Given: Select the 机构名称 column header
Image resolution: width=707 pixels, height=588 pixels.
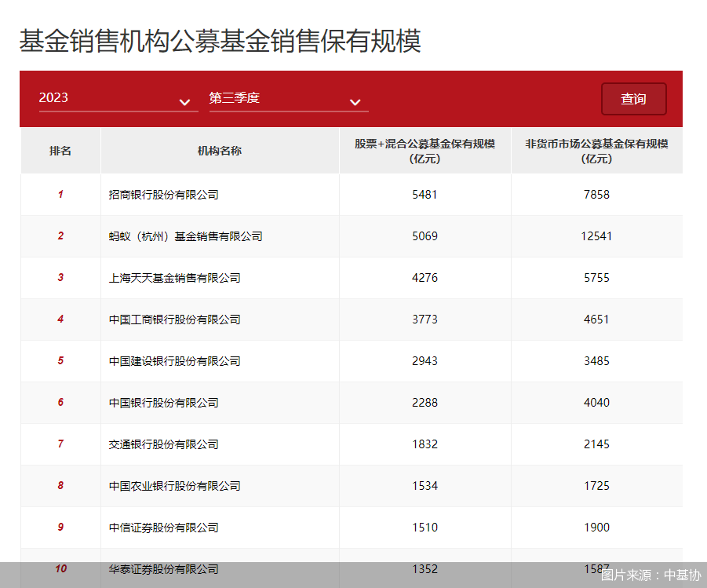Looking at the screenshot, I should [220, 151].
